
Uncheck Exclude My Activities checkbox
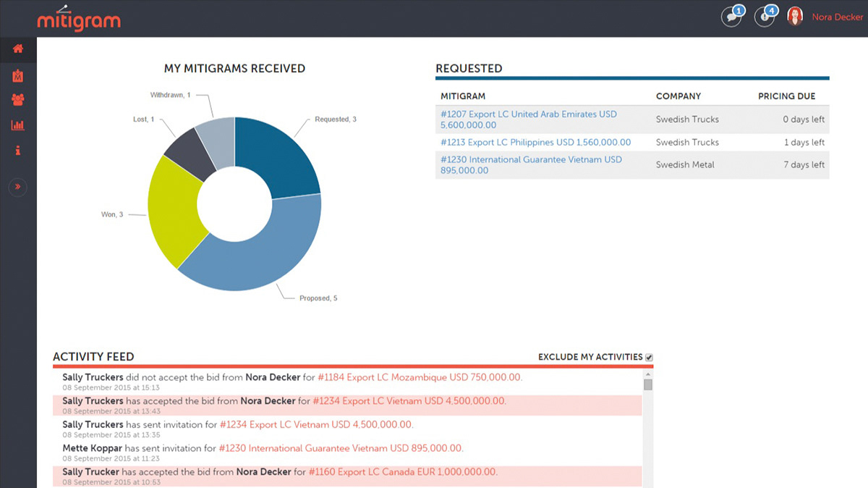click(x=649, y=357)
